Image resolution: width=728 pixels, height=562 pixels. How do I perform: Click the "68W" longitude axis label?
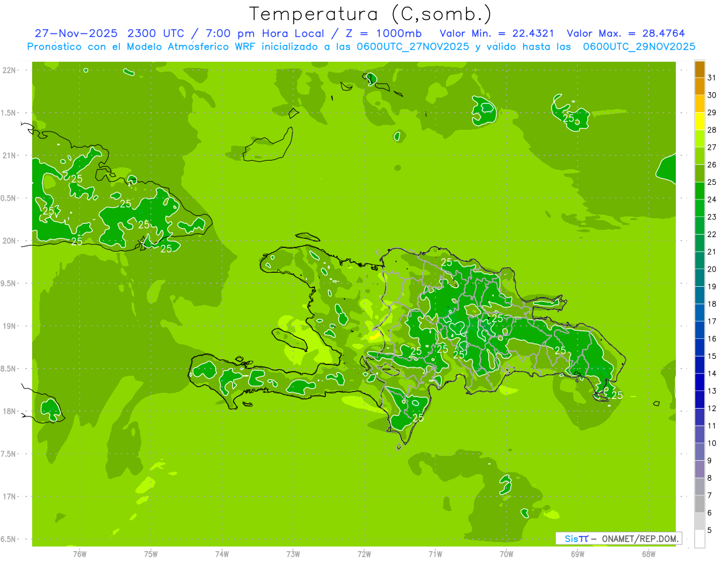click(x=649, y=554)
